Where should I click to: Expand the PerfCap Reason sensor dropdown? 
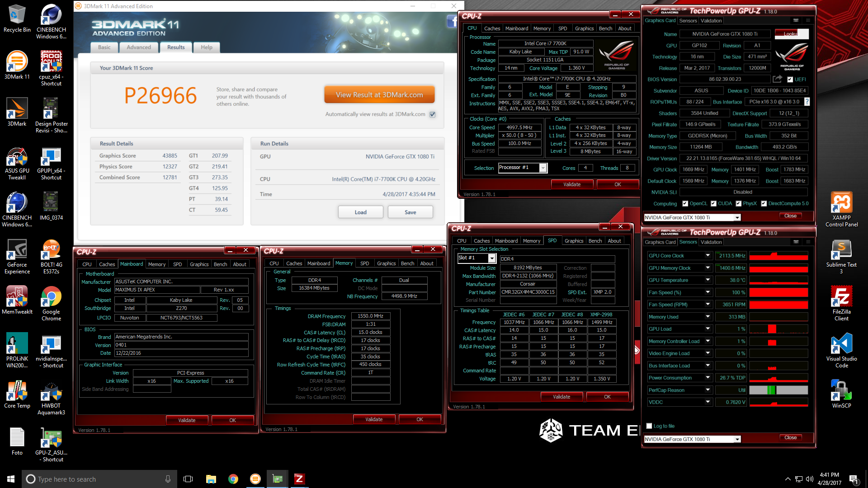pyautogui.click(x=708, y=390)
